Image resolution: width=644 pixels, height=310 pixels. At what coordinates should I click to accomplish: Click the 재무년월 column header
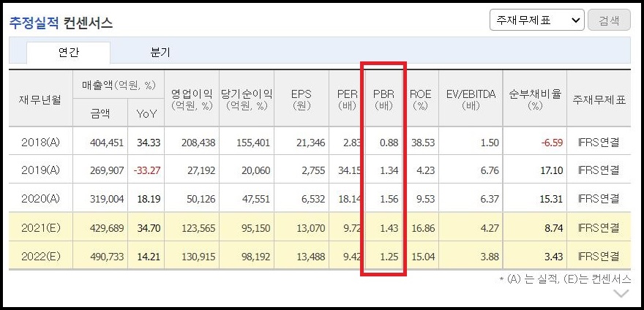[x=40, y=99]
